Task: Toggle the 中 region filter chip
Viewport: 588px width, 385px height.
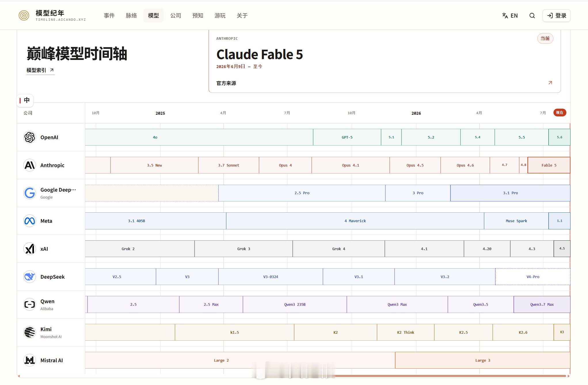Action: coord(25,100)
